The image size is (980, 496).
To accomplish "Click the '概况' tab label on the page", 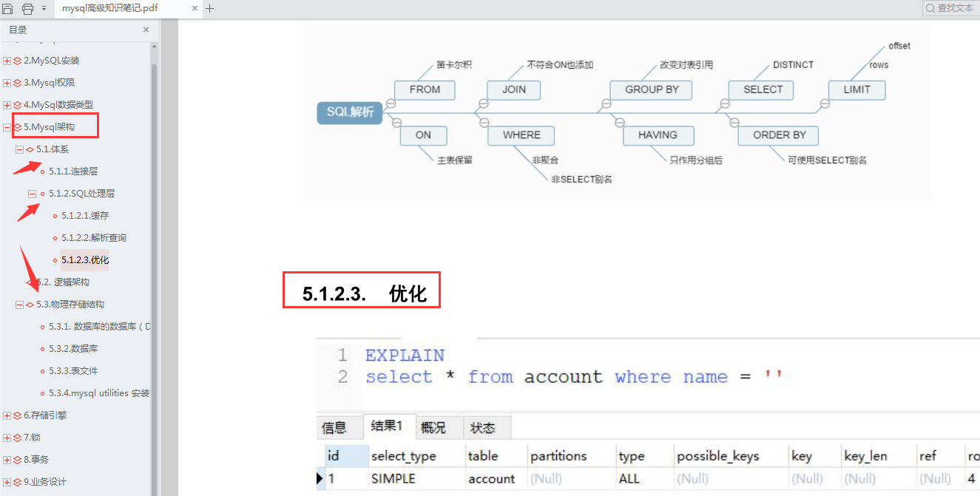I will (433, 428).
